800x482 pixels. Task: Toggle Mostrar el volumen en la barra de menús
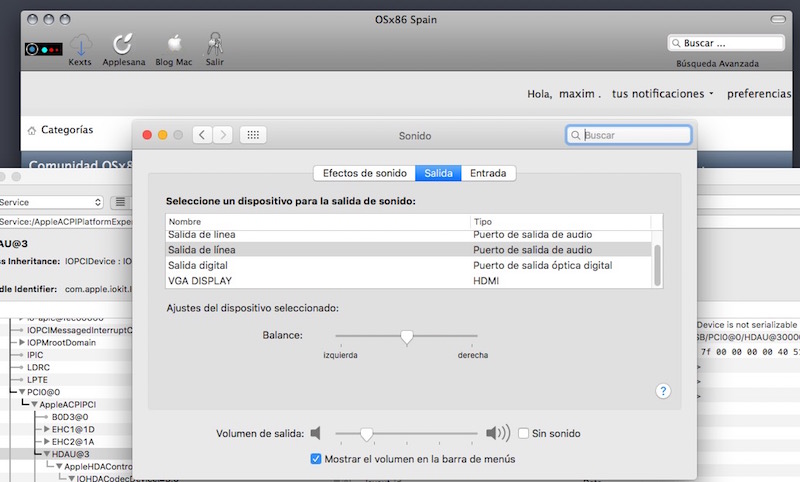316,459
